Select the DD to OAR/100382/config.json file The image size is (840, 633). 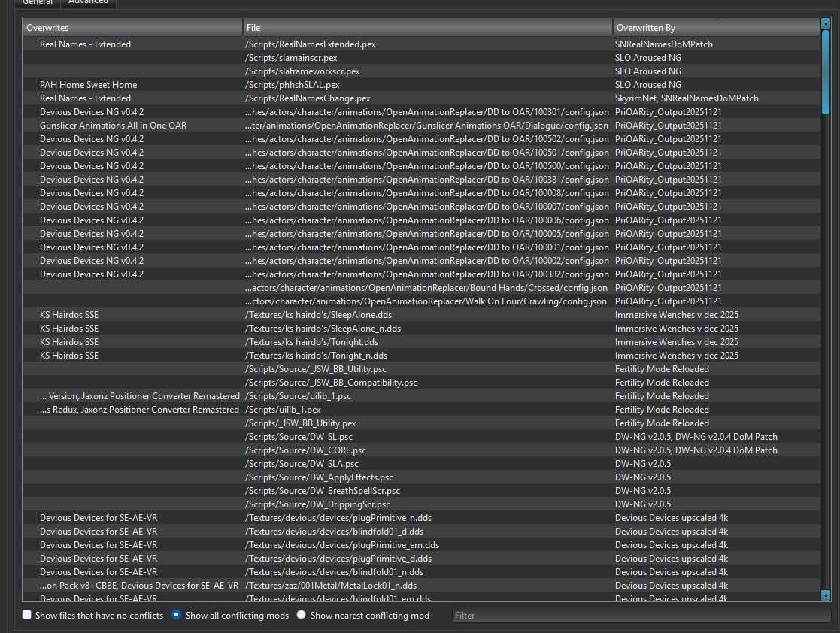click(427, 274)
